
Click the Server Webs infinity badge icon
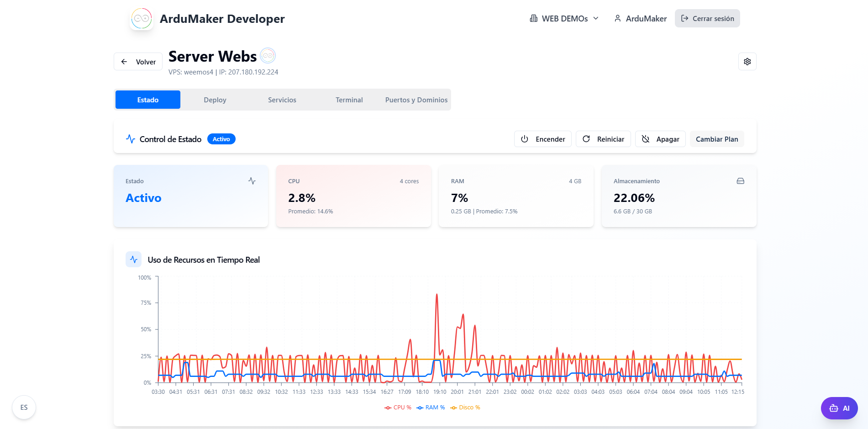tap(268, 56)
